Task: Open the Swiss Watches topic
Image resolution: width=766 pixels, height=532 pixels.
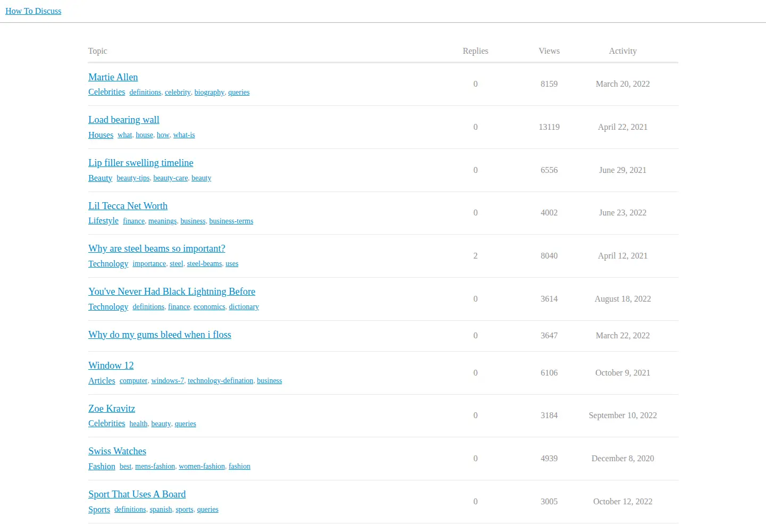Action: coord(117,451)
